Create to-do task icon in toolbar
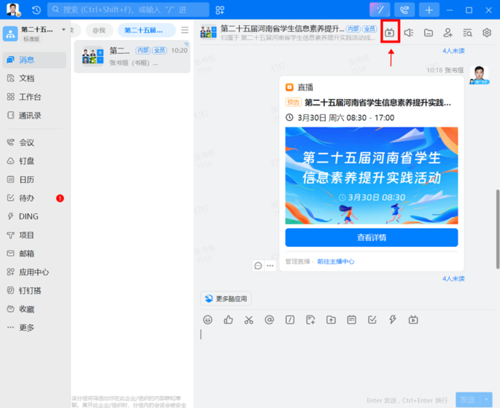The image size is (500, 408). (372, 320)
